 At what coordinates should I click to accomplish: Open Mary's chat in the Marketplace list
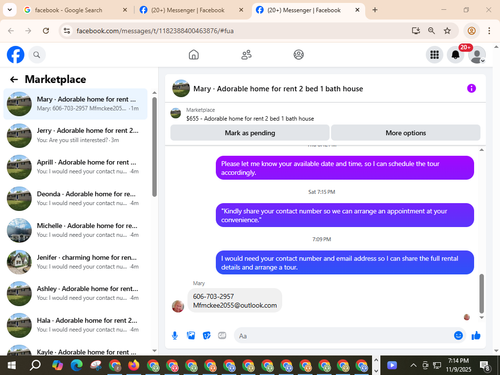pos(75,104)
